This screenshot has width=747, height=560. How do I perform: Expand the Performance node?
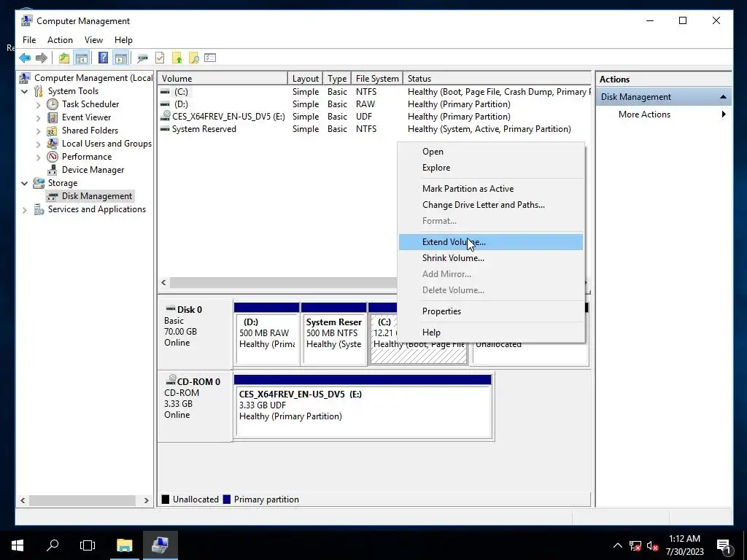coord(38,157)
